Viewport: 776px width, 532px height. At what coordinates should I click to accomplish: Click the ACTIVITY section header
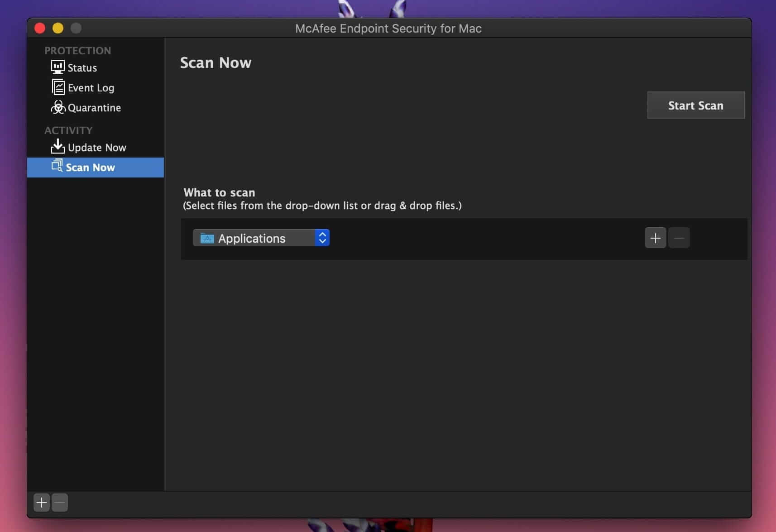(68, 130)
